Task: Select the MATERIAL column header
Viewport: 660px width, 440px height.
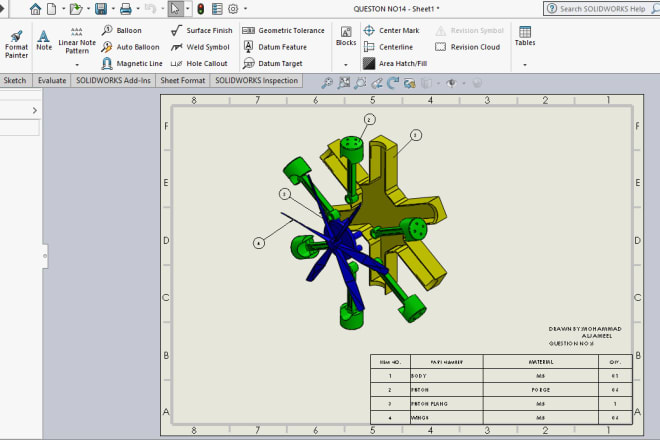Action: tap(541, 362)
